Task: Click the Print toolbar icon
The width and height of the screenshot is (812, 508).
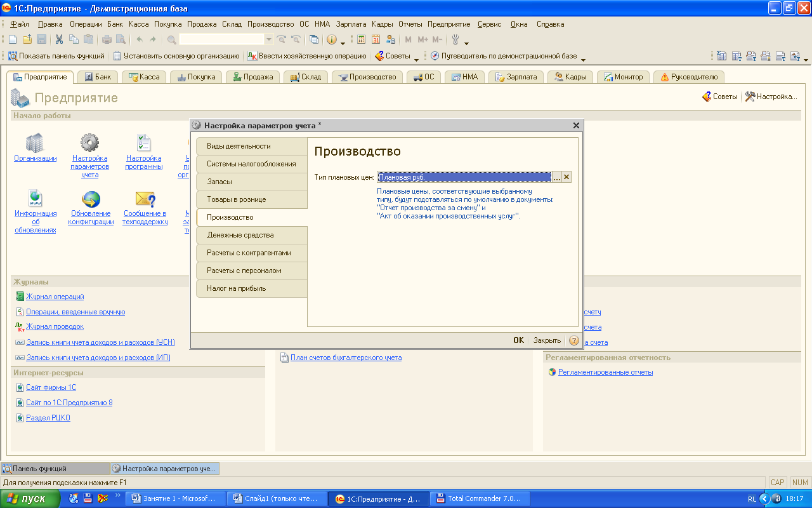Action: pyautogui.click(x=107, y=39)
